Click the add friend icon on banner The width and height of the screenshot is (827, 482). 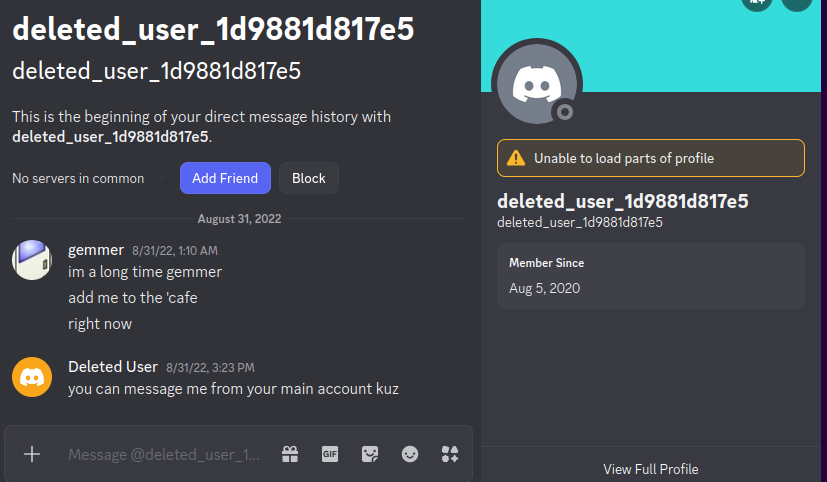(x=757, y=2)
